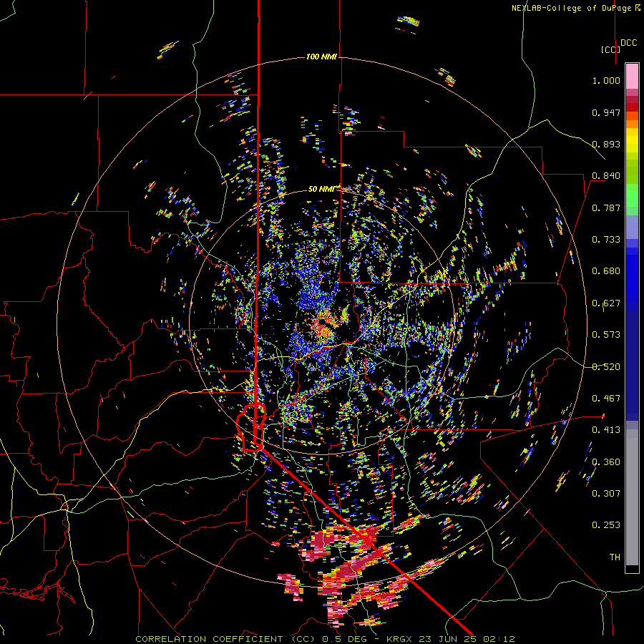Pick the light pink segment of the color bar
The width and height of the screenshot is (644, 644).
tap(632, 77)
